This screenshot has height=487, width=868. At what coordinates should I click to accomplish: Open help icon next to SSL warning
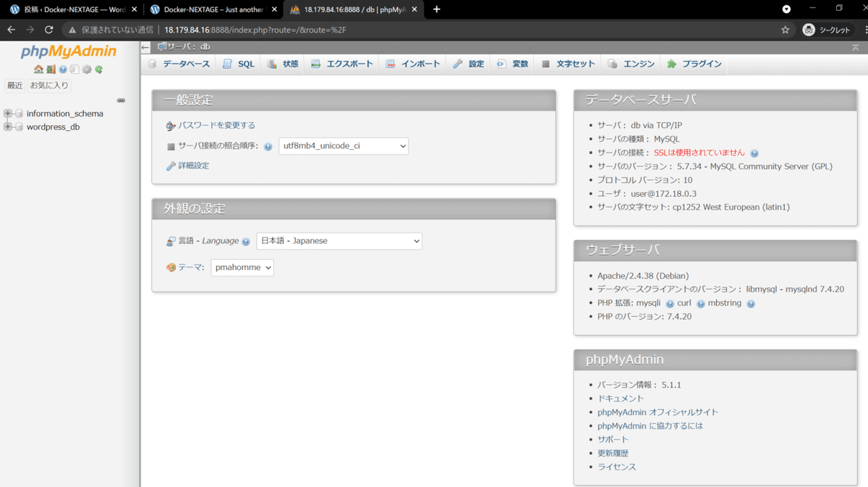click(x=754, y=153)
